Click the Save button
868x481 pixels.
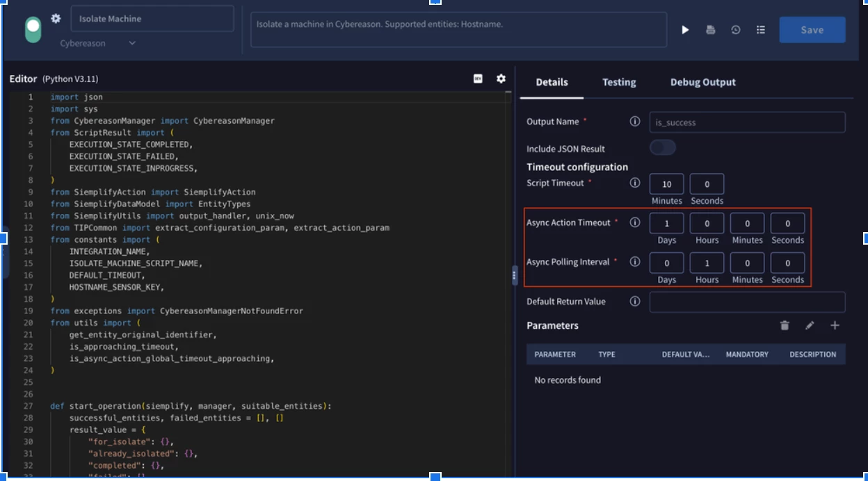[812, 30]
